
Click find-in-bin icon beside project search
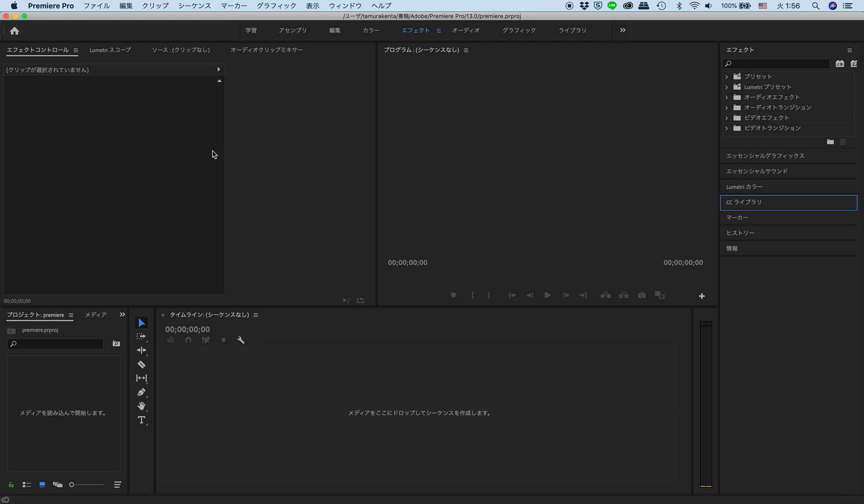(x=116, y=344)
